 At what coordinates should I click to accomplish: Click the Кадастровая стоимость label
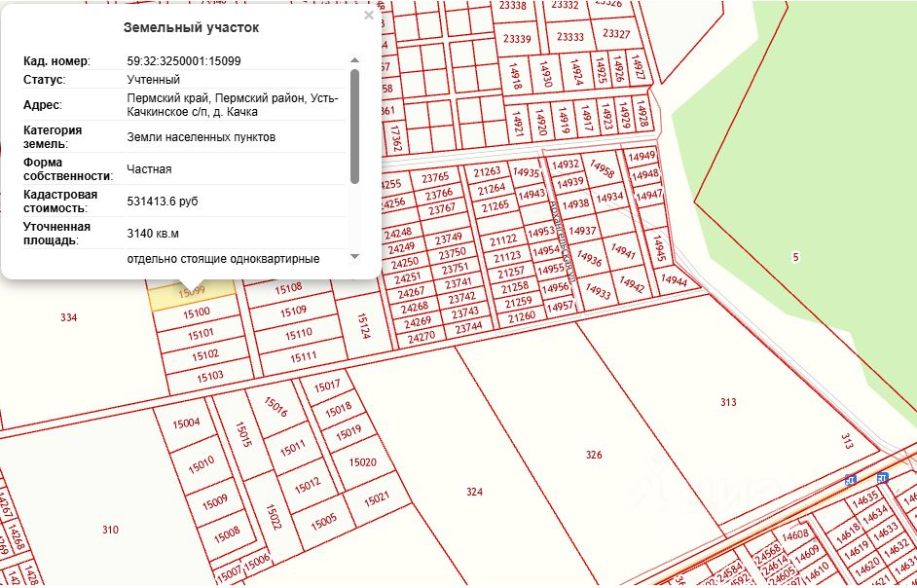tap(60, 202)
